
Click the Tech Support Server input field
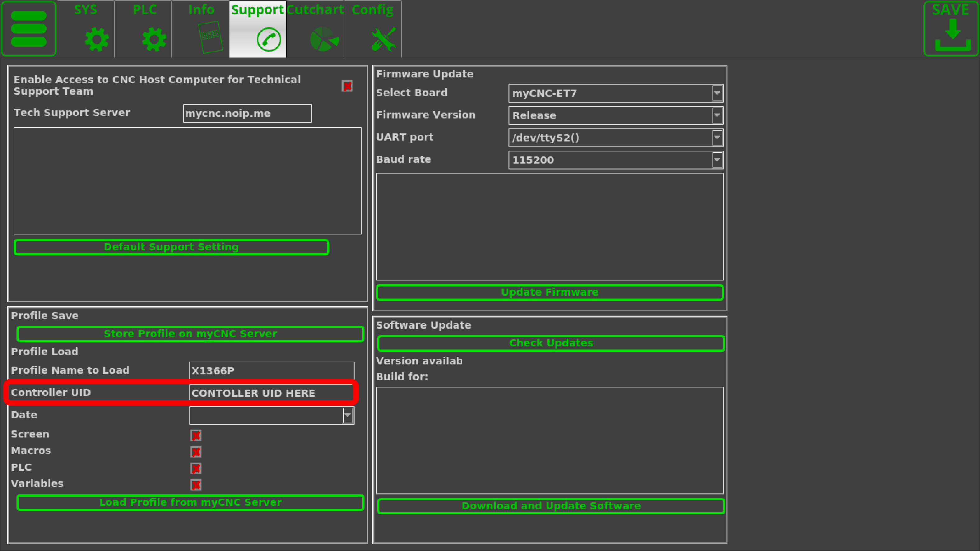point(247,113)
